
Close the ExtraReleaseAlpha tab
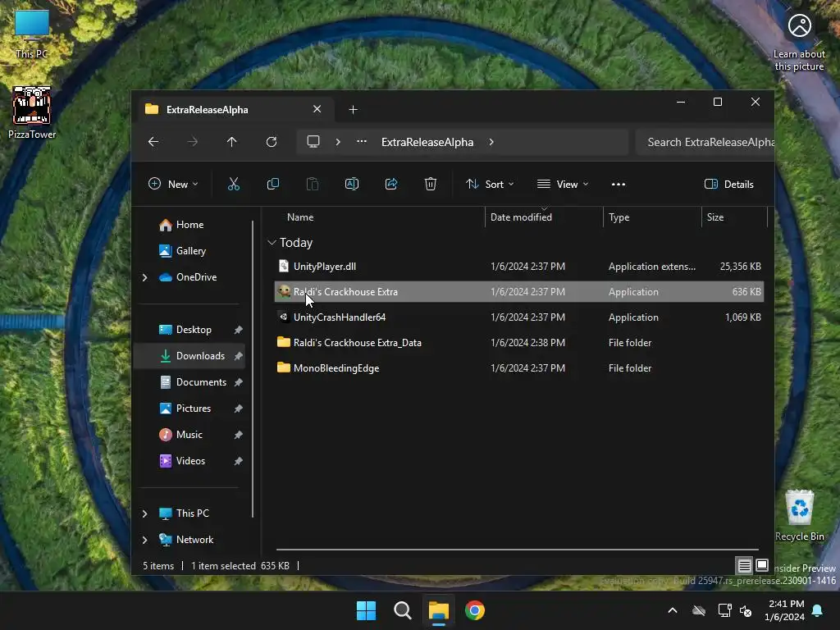[317, 109]
